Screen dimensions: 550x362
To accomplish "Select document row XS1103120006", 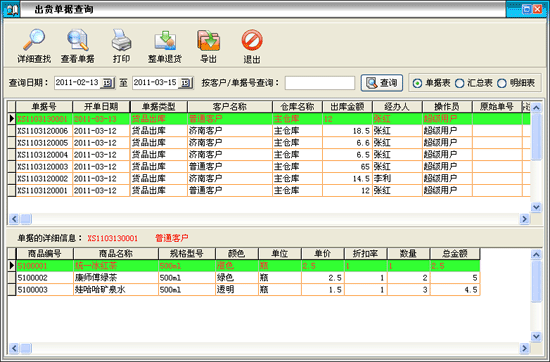I will click(x=269, y=131).
